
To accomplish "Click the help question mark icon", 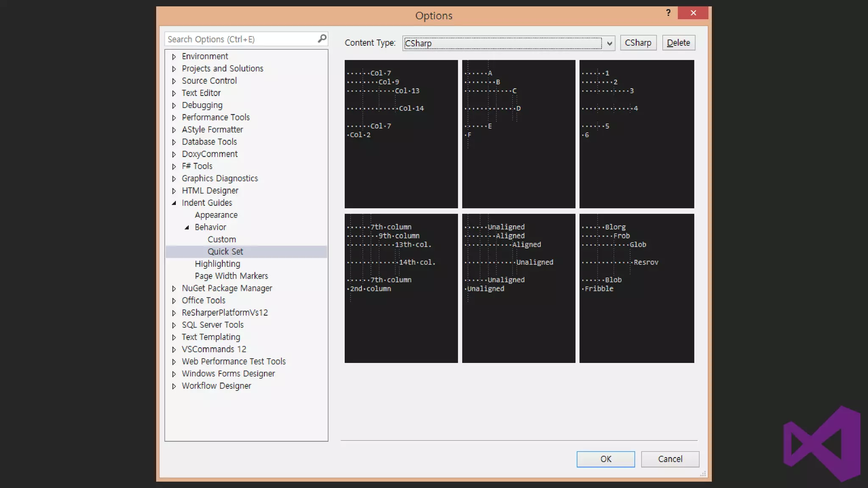I will pos(668,13).
